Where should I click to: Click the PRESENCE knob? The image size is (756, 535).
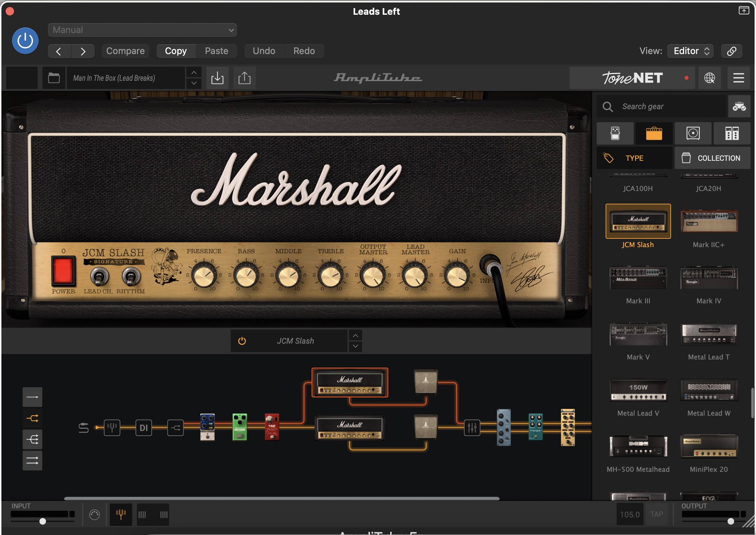point(204,276)
